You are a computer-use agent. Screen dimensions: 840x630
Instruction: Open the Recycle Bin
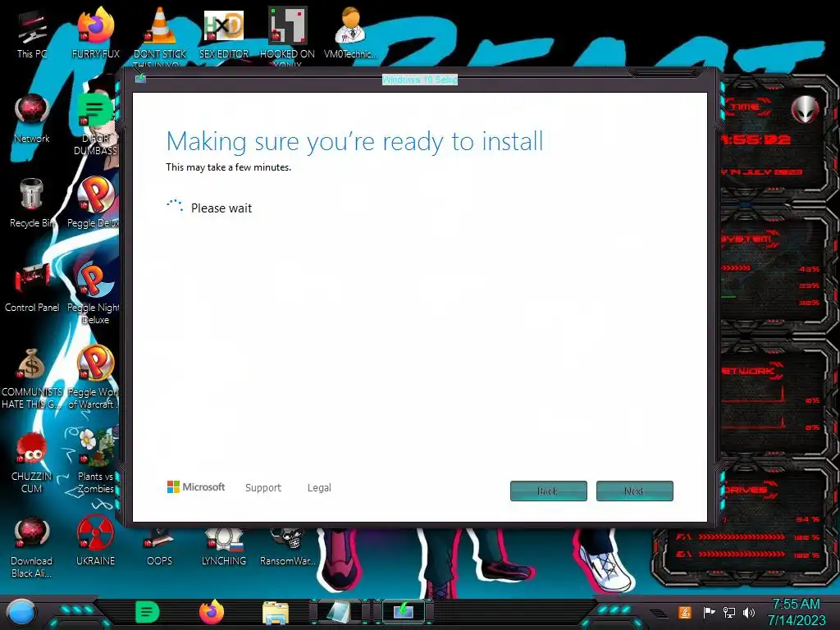(x=32, y=203)
